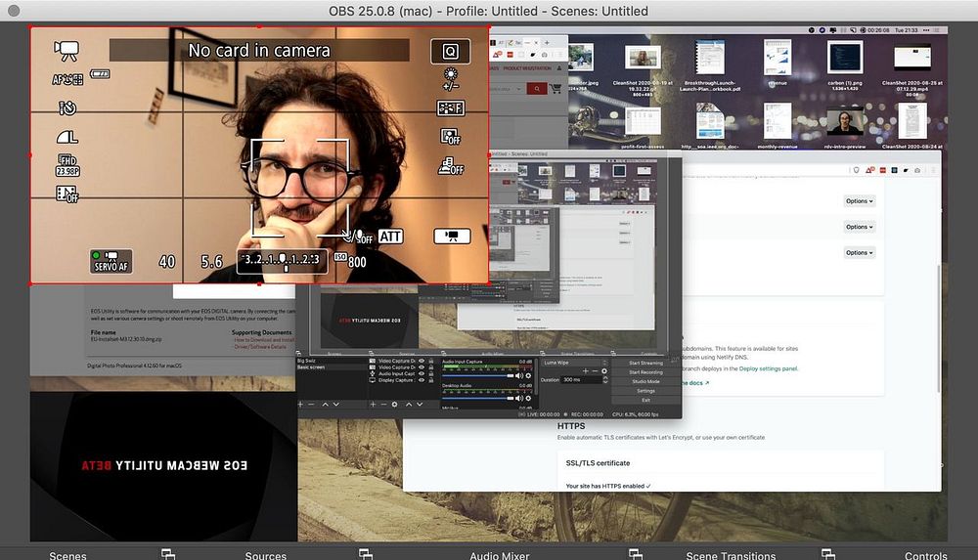Viewport: 978px width, 560px height.
Task: Open the FHD 23.98P movie size setting
Action: tap(67, 165)
